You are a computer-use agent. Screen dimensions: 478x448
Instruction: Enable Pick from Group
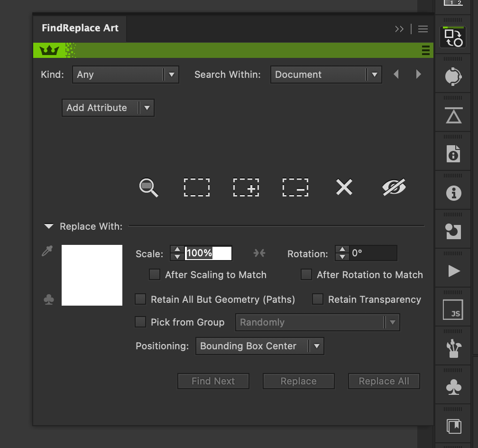pyautogui.click(x=140, y=322)
